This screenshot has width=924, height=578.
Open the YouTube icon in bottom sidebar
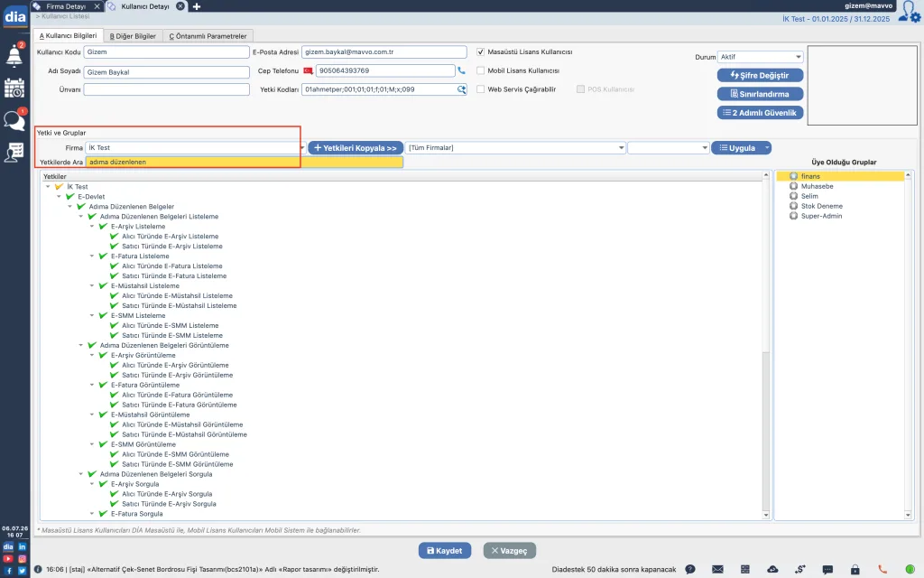click(x=7, y=558)
